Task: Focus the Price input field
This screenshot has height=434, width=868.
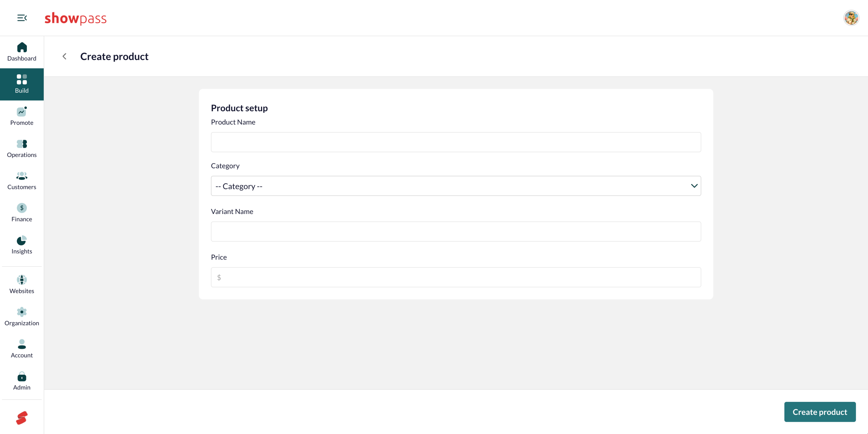Action: point(456,277)
